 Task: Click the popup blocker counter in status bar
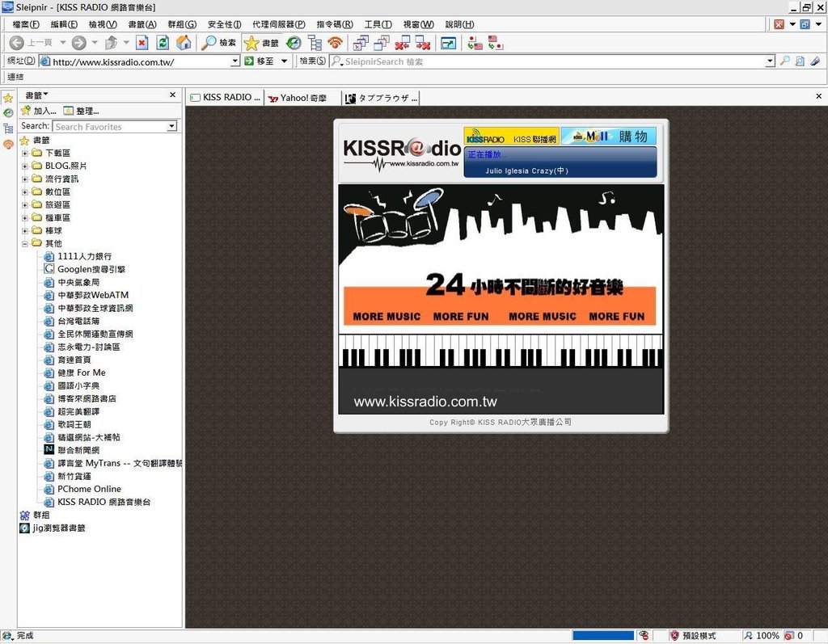coord(794,636)
